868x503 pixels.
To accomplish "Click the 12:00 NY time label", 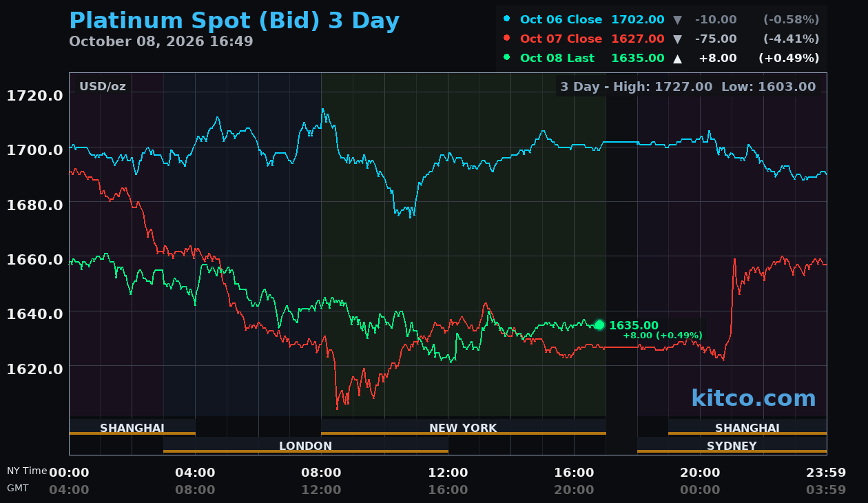I will click(x=448, y=473).
